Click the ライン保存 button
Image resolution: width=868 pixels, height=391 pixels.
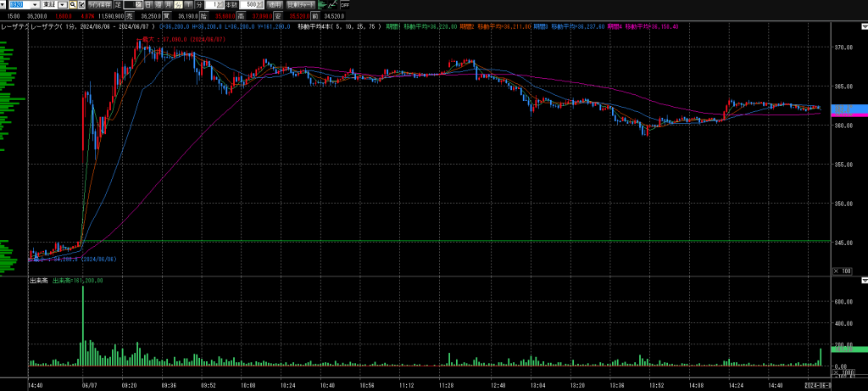pos(99,5)
